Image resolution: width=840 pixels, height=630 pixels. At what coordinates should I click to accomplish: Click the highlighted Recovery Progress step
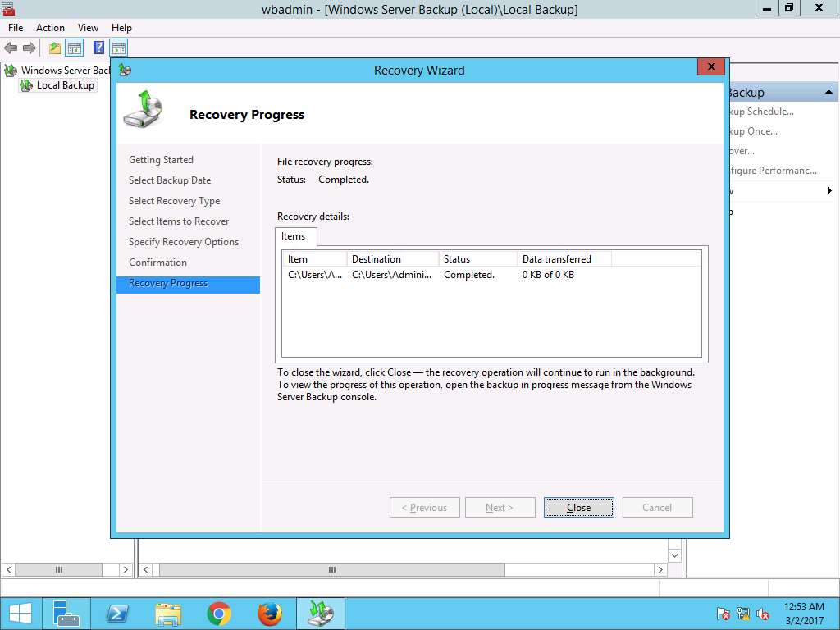188,285
